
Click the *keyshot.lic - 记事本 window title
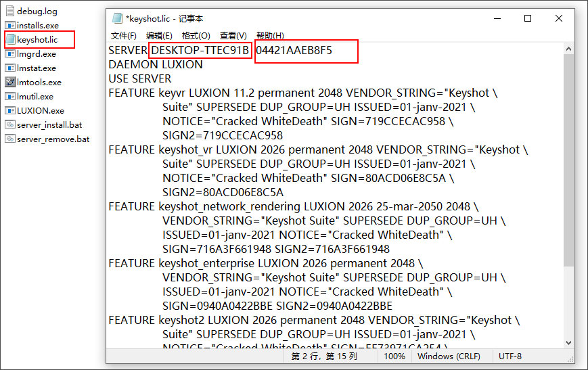coord(164,18)
